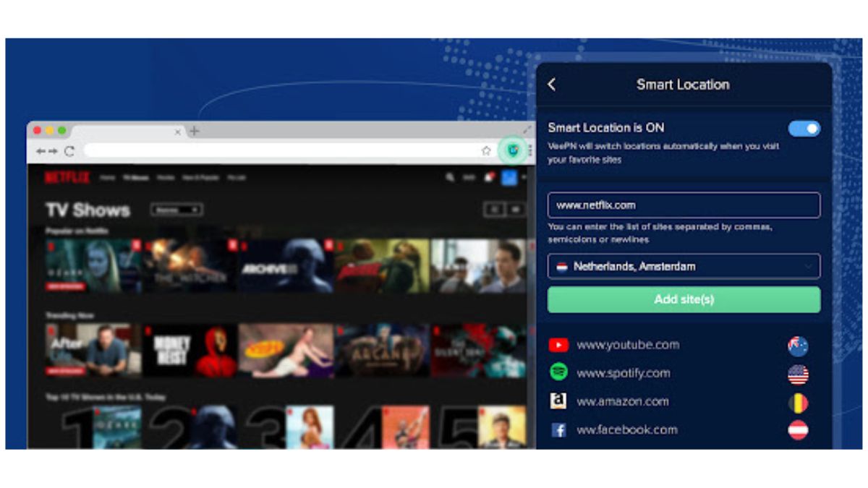Click the Netflix logo
Viewport: 868px width, 488px height.
(x=67, y=177)
